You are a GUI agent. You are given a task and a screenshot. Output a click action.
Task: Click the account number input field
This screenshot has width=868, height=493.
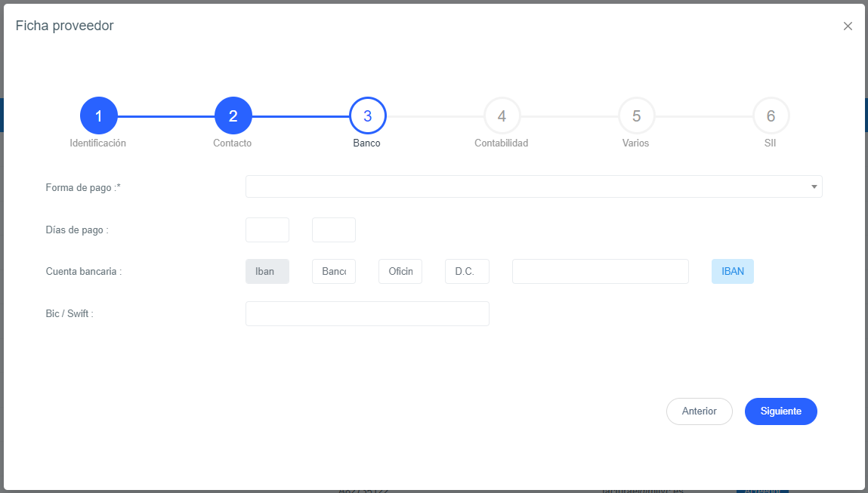(600, 272)
